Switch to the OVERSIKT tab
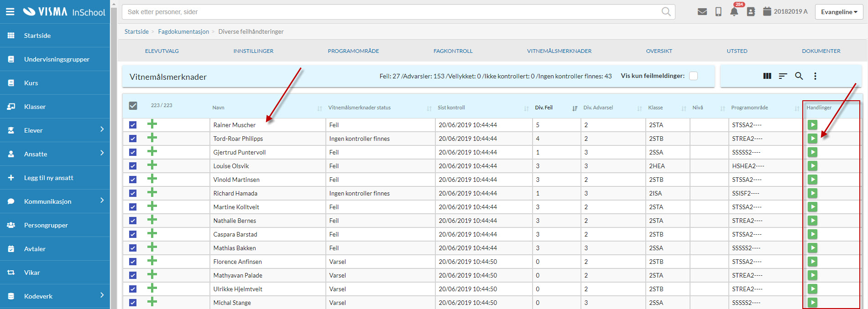 (x=659, y=51)
